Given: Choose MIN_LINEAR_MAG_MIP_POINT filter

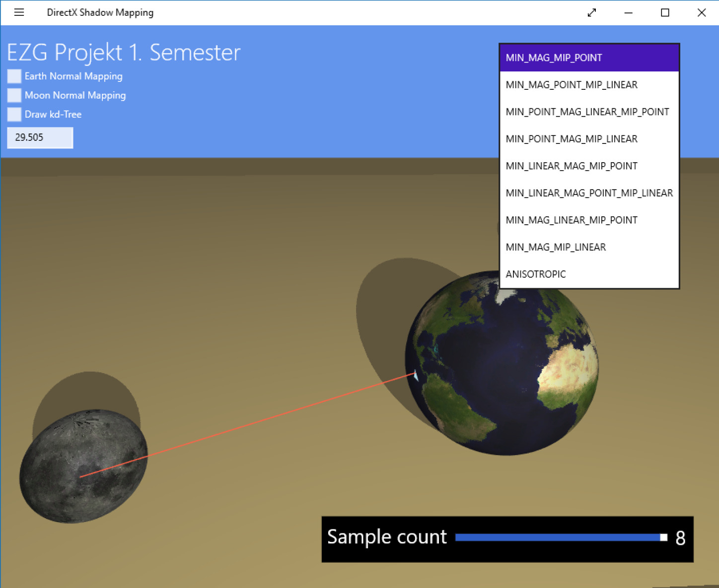Looking at the screenshot, I should tap(589, 166).
